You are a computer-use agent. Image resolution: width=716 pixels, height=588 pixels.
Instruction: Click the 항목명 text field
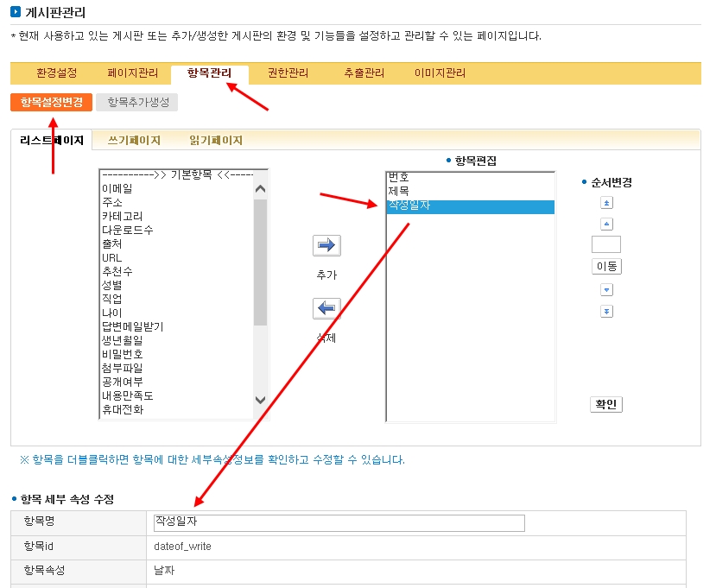click(338, 522)
